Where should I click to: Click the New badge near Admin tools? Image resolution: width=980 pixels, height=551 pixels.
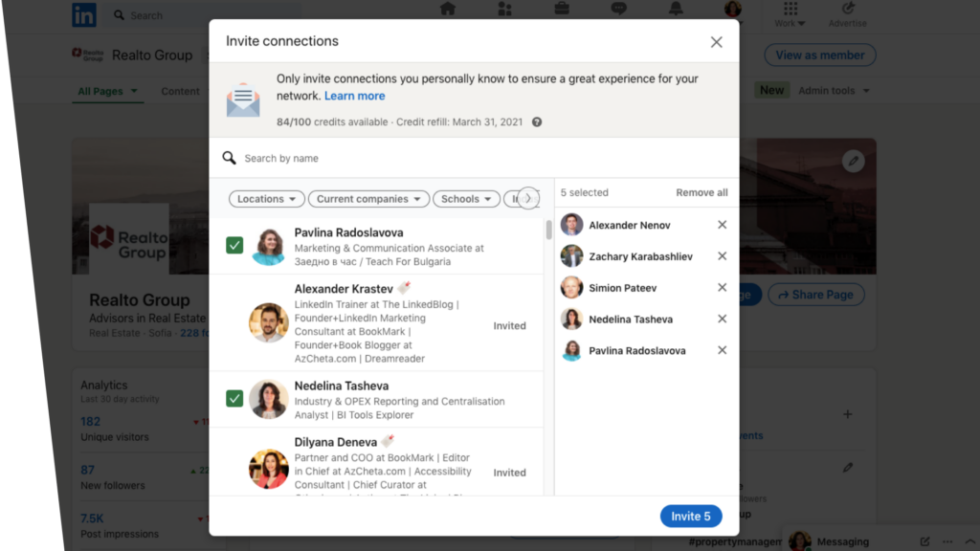coord(772,91)
